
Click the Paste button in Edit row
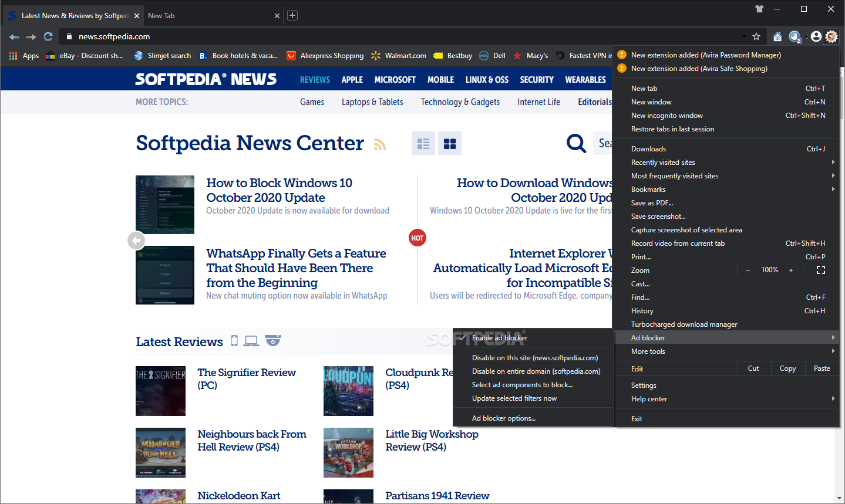(822, 368)
